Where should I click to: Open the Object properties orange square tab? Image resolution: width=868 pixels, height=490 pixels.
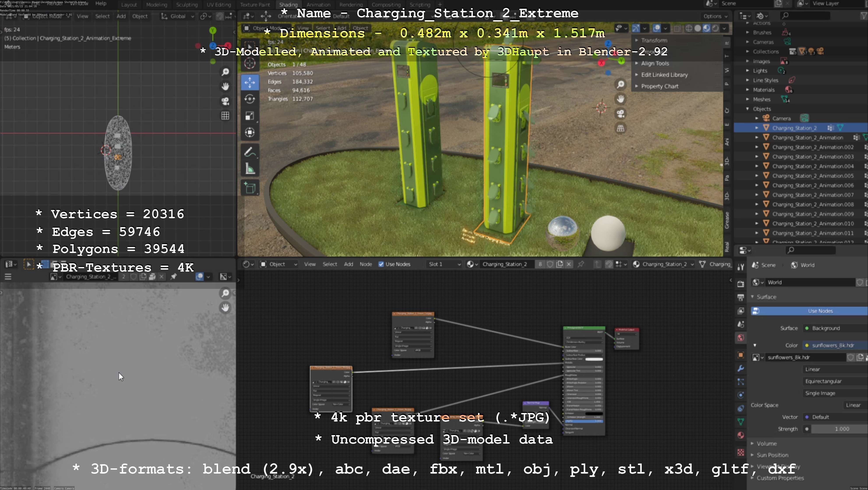pos(741,355)
